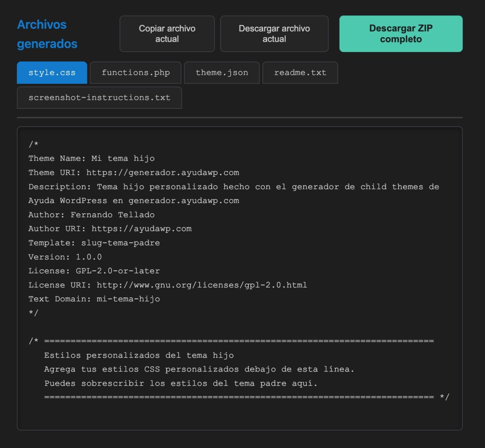Select the Version 1.0.0 text
485x448 pixels.
65,257
